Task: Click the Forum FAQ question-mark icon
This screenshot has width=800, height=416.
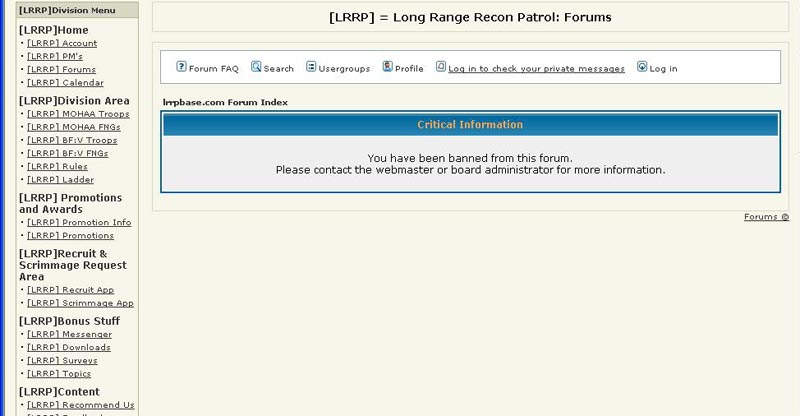Action: pyautogui.click(x=181, y=66)
